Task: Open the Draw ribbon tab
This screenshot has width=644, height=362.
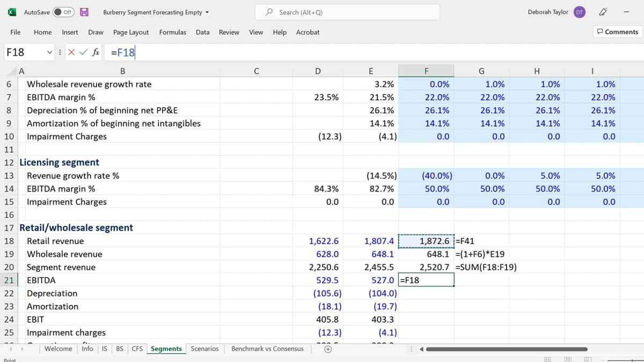Action: pos(96,32)
